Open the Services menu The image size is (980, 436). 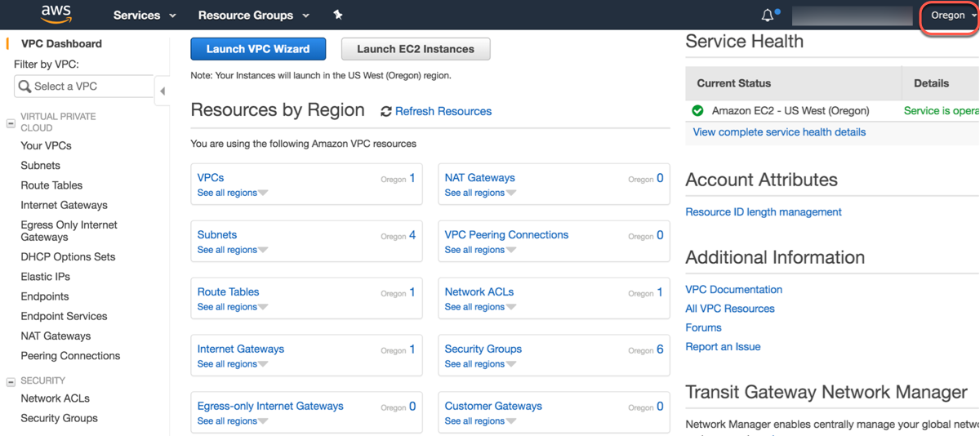click(x=145, y=16)
